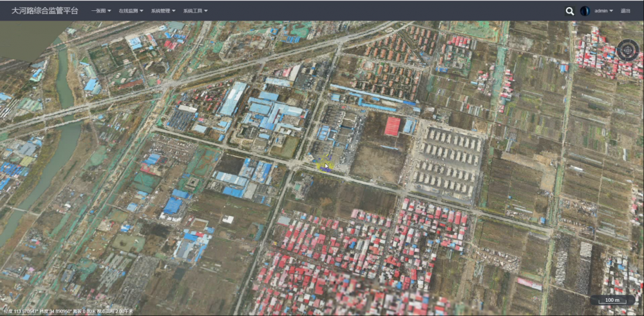This screenshot has width=644, height=316.
Task: Click the coordinates readout in status bar
Action: 68,311
